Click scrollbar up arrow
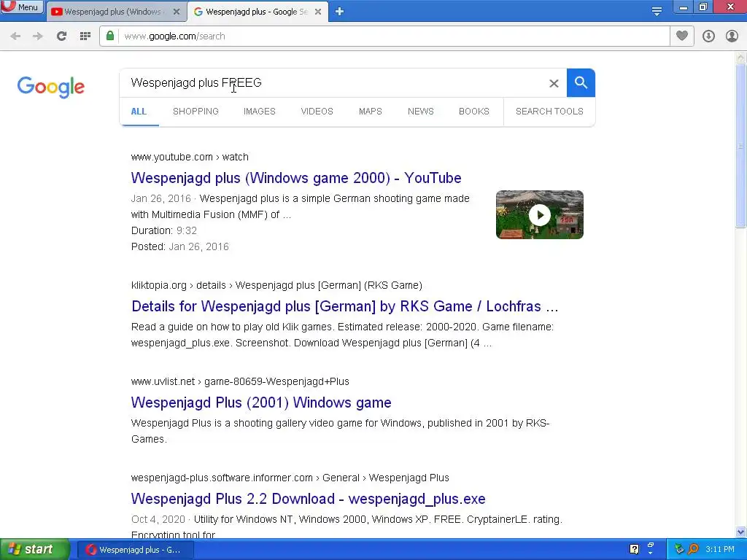 coord(740,58)
